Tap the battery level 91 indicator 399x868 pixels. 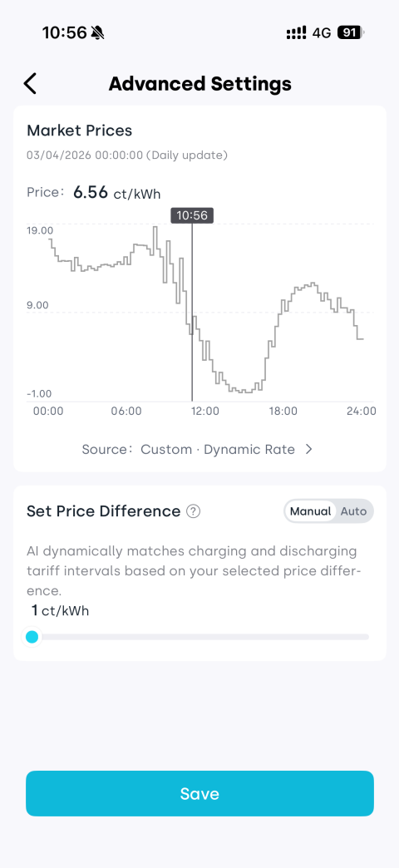tap(350, 33)
